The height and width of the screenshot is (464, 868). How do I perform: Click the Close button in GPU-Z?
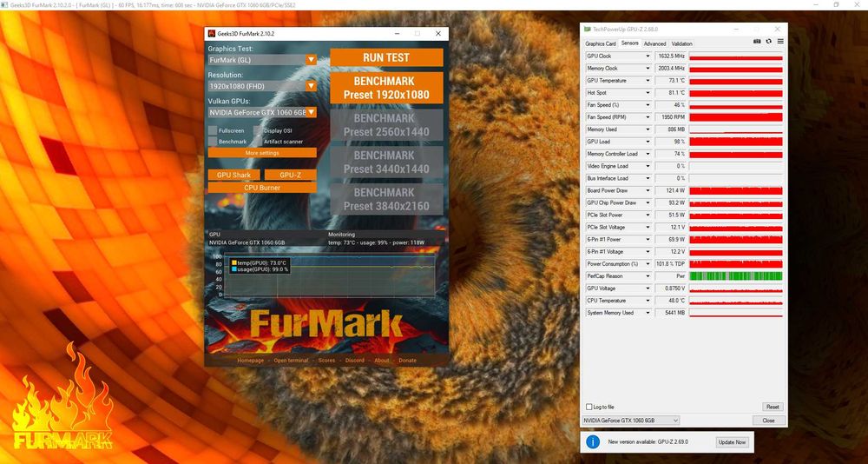[x=768, y=421]
